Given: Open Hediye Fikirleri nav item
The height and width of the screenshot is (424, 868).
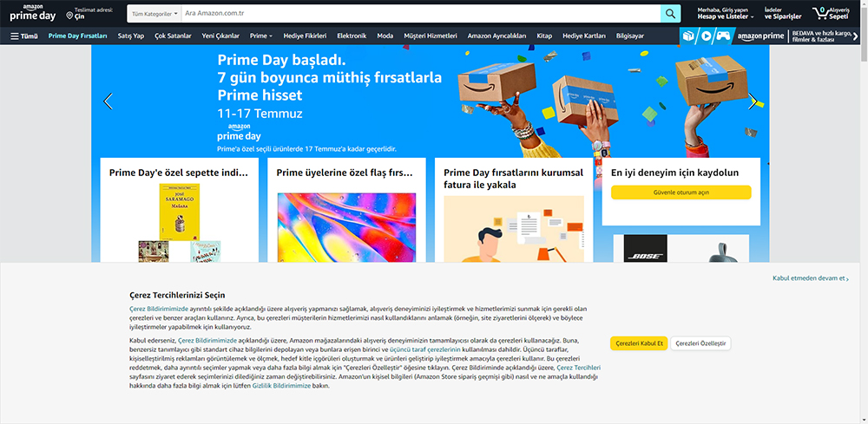Looking at the screenshot, I should point(305,36).
